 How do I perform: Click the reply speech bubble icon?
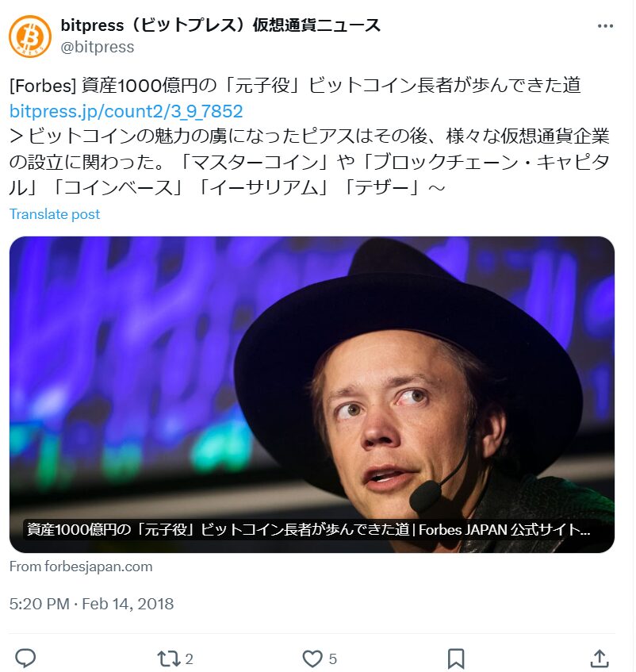[x=25, y=658]
